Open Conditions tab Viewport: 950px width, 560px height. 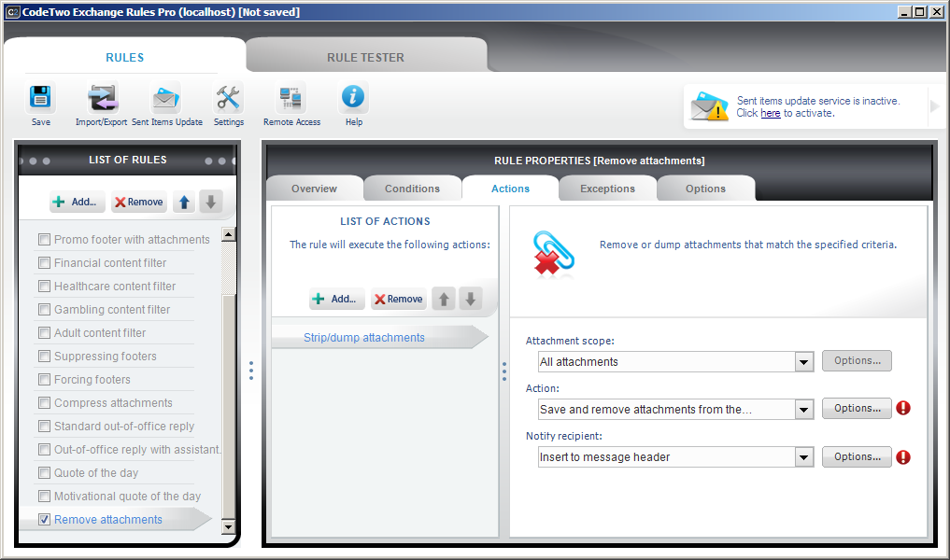412,189
